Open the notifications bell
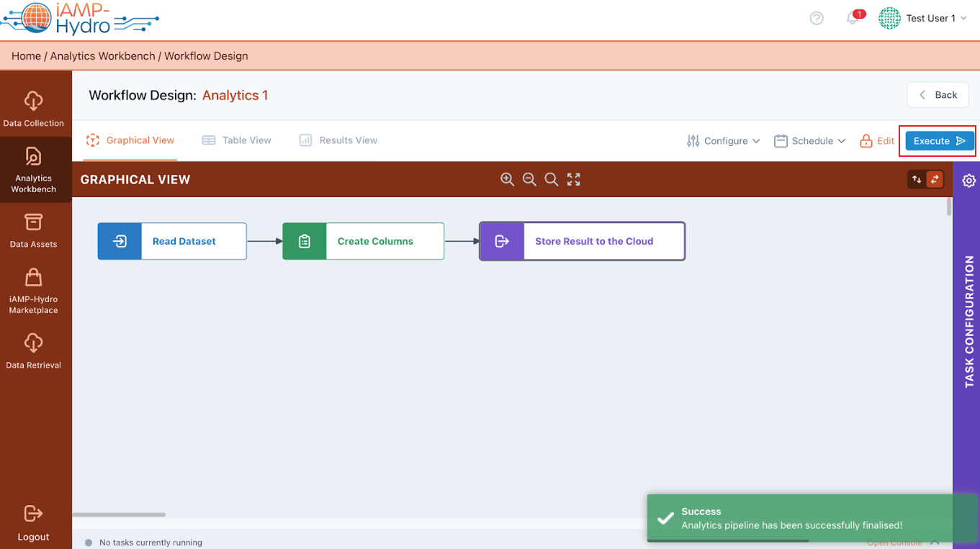 click(853, 19)
